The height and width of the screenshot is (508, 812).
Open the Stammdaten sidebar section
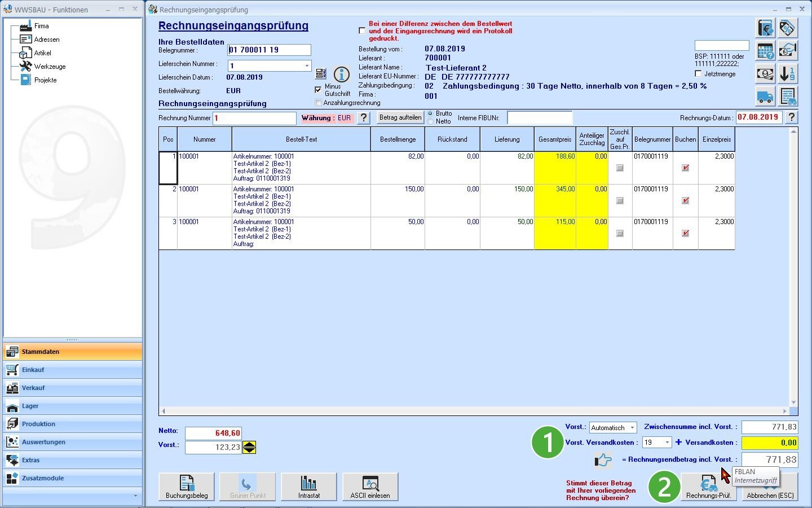tap(73, 352)
